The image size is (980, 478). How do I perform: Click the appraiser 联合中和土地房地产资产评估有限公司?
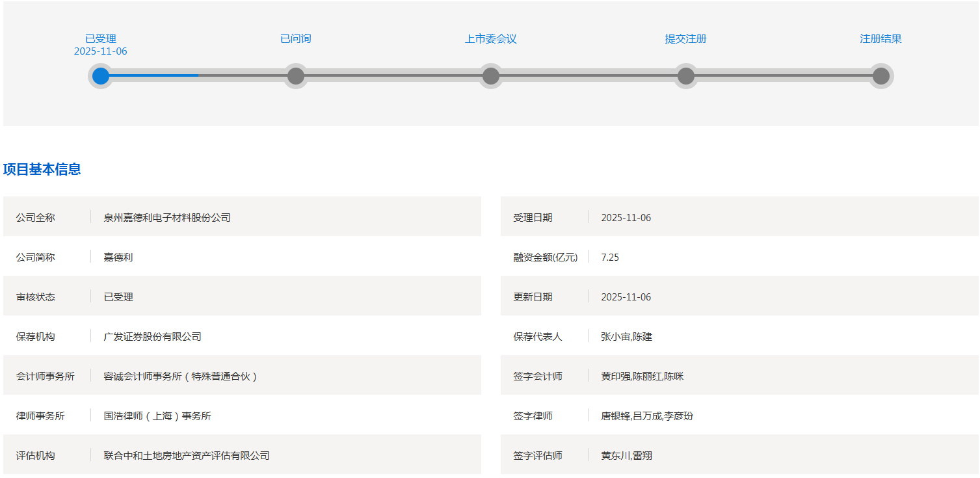tap(187, 456)
